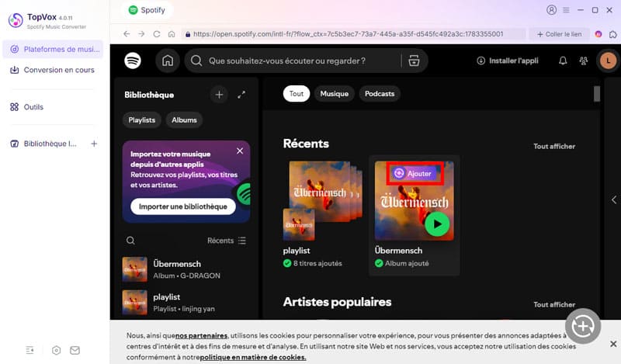Open friends activity icon
The height and width of the screenshot is (364, 621).
tap(584, 61)
